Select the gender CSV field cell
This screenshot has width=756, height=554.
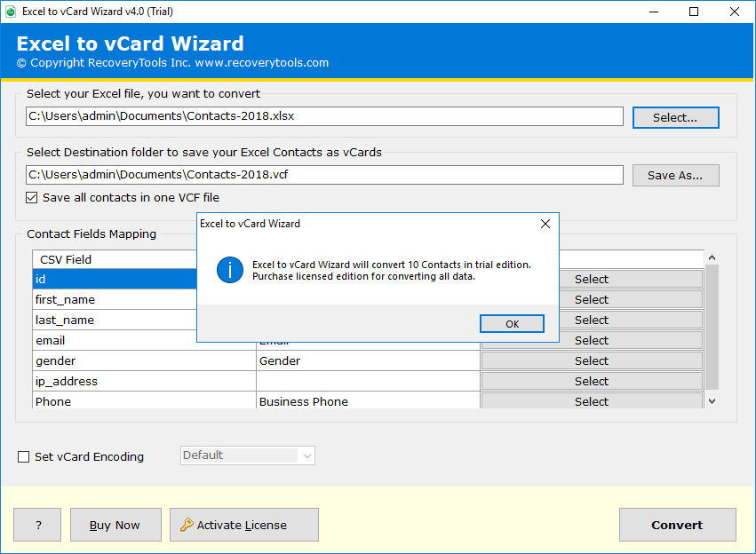(x=144, y=360)
